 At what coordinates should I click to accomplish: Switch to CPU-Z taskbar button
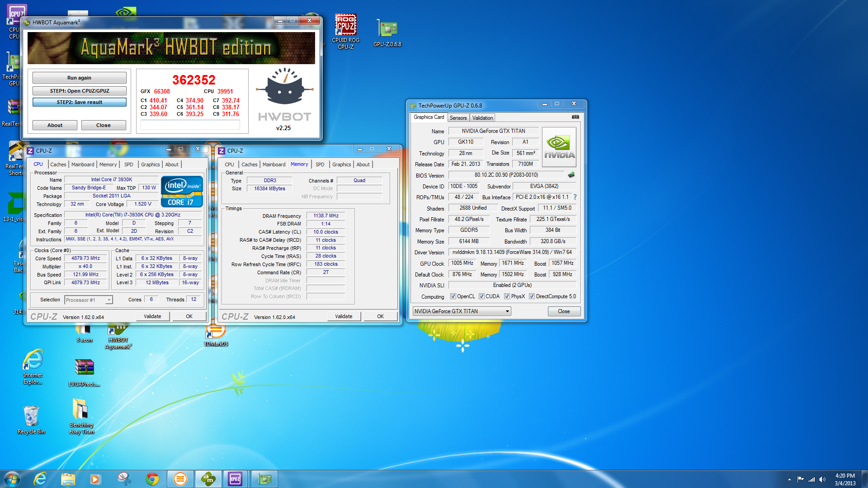235,479
